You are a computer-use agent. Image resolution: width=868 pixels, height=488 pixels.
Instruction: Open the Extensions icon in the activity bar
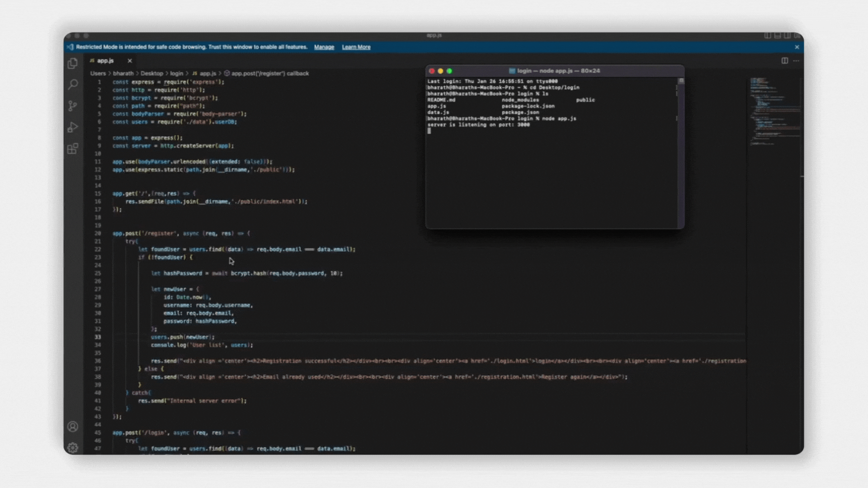[72, 149]
